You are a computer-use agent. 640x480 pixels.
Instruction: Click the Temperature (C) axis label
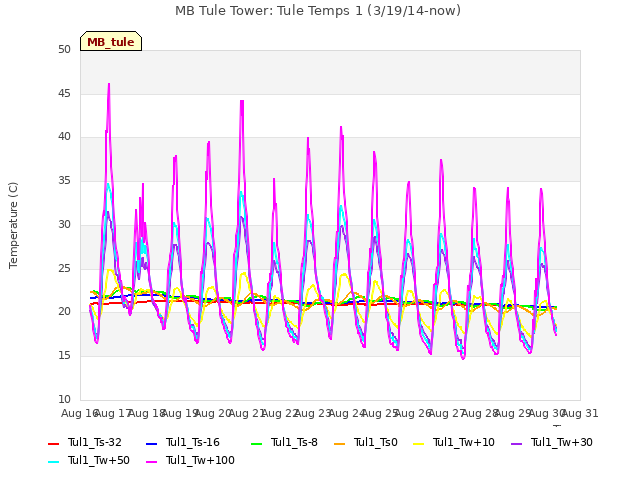point(13,225)
